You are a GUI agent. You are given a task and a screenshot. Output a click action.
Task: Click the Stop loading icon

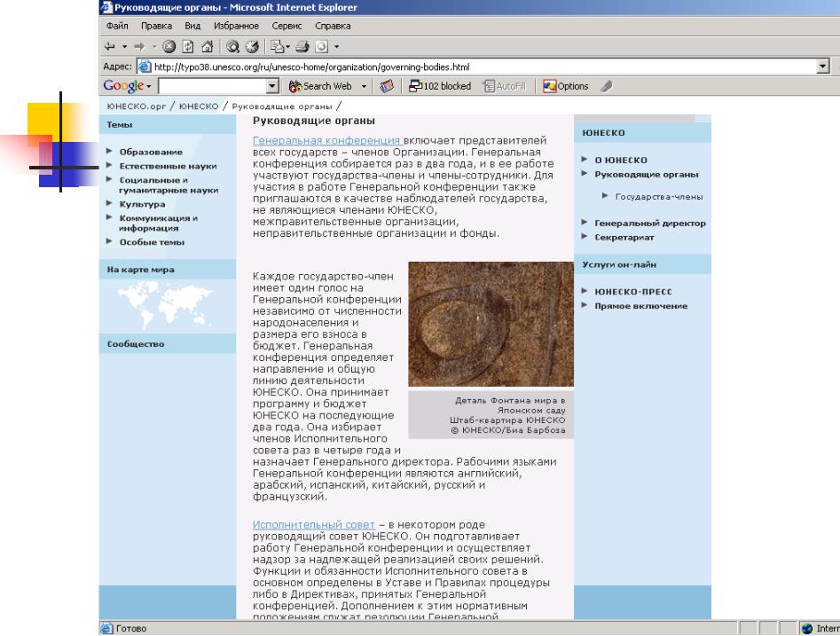click(x=169, y=47)
